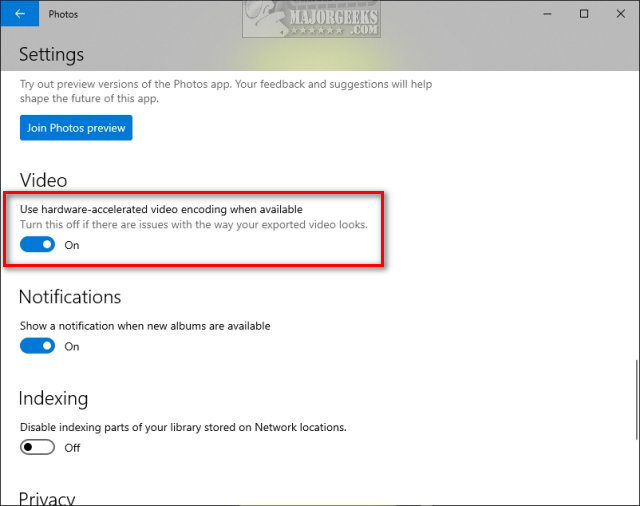640x506 pixels.
Task: Click the Photos app title text
Action: point(63,14)
